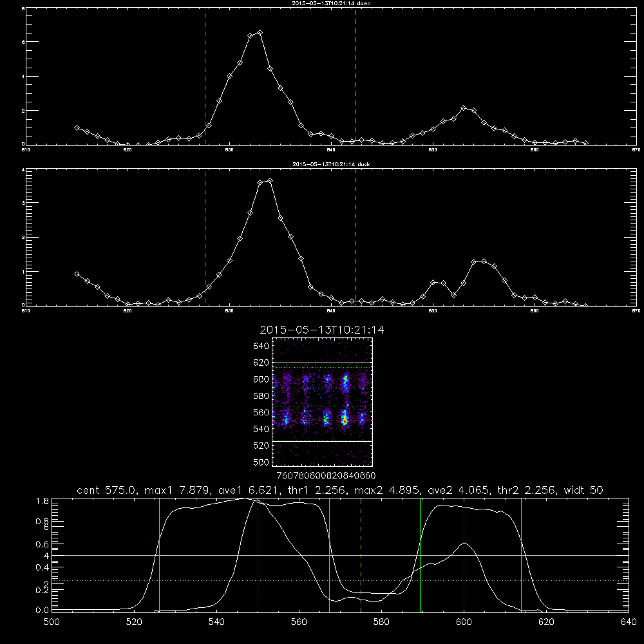This screenshot has height=644, width=644.
Task: Click the brightest red-yellow spot in the spectral image
Action: (x=345, y=421)
